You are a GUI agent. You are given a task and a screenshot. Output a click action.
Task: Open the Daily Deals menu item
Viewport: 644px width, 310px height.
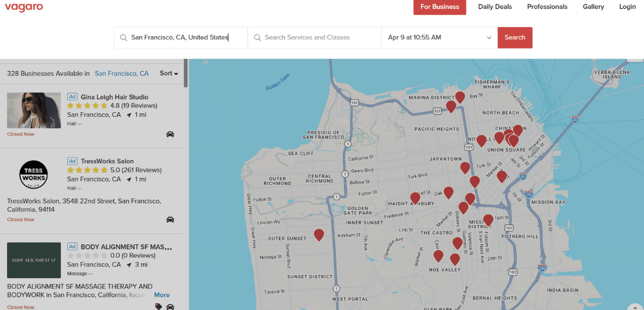pos(495,7)
